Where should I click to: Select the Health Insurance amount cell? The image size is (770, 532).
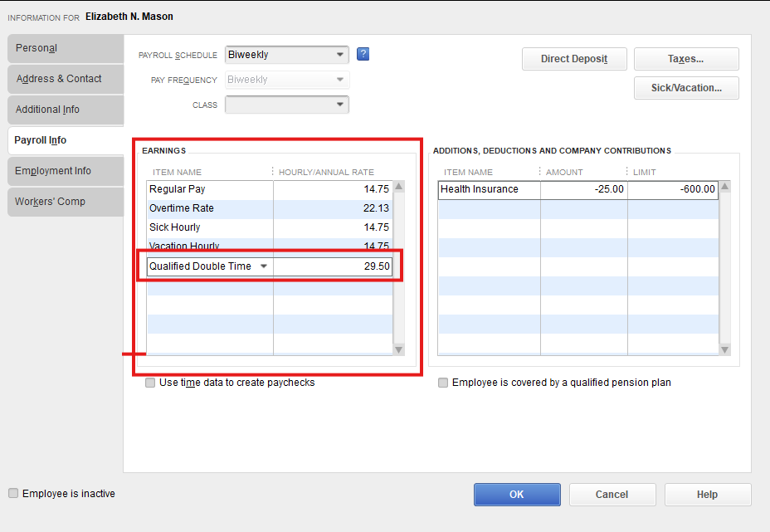[x=583, y=189]
